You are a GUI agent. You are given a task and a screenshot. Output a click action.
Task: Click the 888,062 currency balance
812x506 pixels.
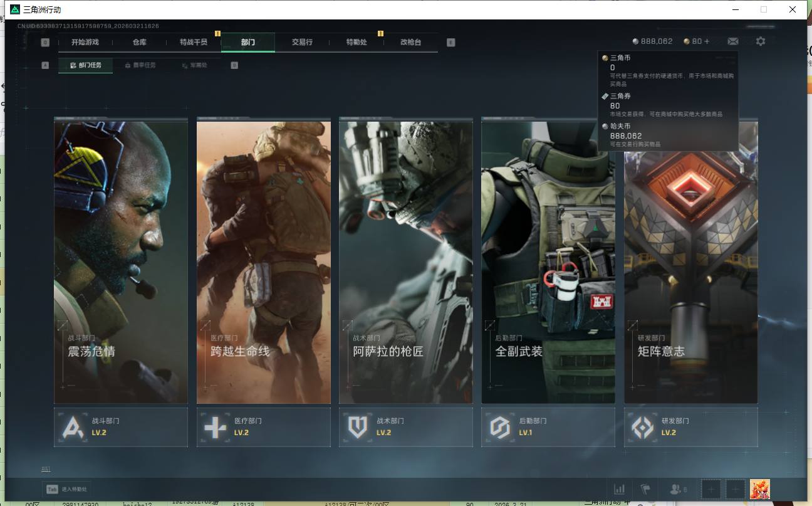point(652,41)
